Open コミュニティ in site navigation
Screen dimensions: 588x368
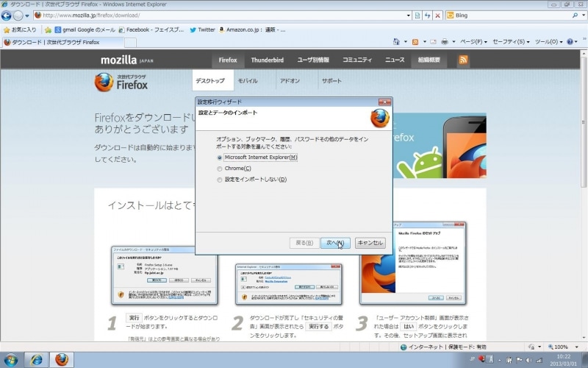click(x=357, y=60)
